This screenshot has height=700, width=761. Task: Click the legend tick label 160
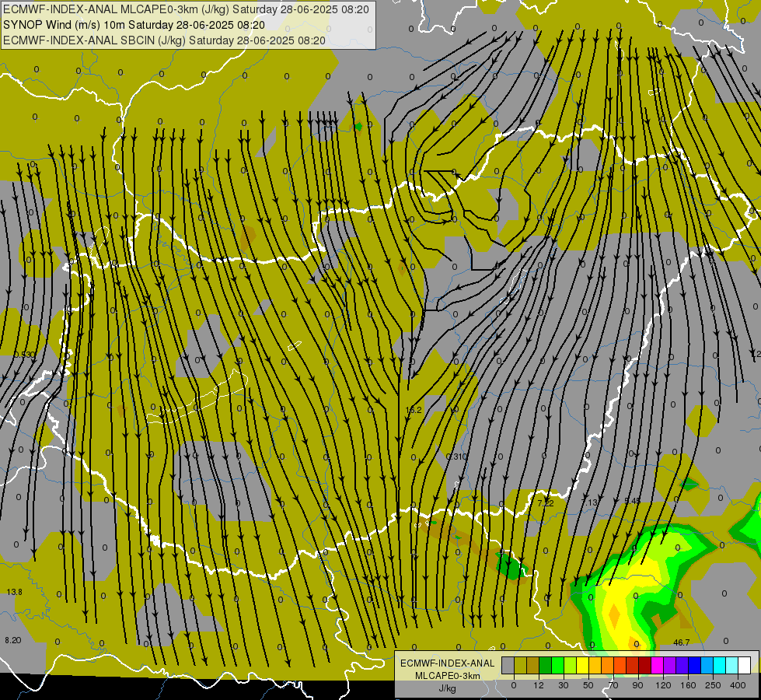pyautogui.click(x=688, y=685)
